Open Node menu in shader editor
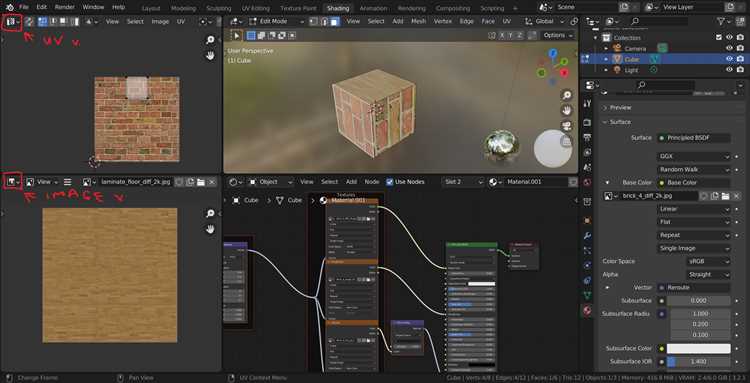750x383 pixels. coord(372,182)
